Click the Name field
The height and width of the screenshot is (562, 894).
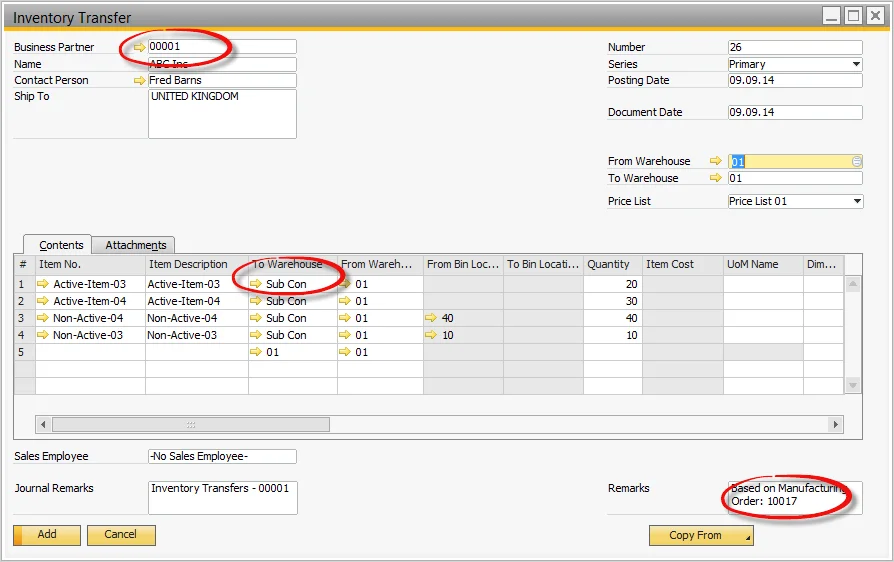[x=222, y=64]
